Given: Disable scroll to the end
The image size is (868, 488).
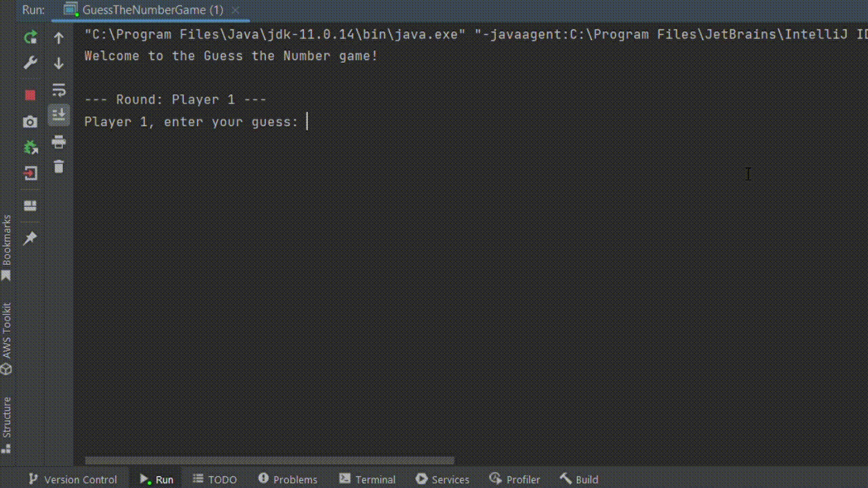Looking at the screenshot, I should coord(59,115).
